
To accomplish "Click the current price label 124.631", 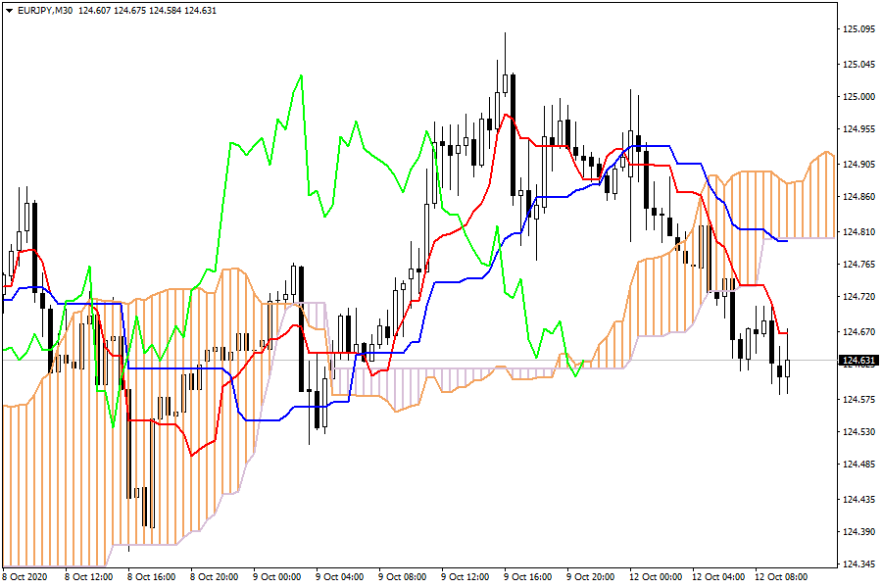I will point(858,361).
